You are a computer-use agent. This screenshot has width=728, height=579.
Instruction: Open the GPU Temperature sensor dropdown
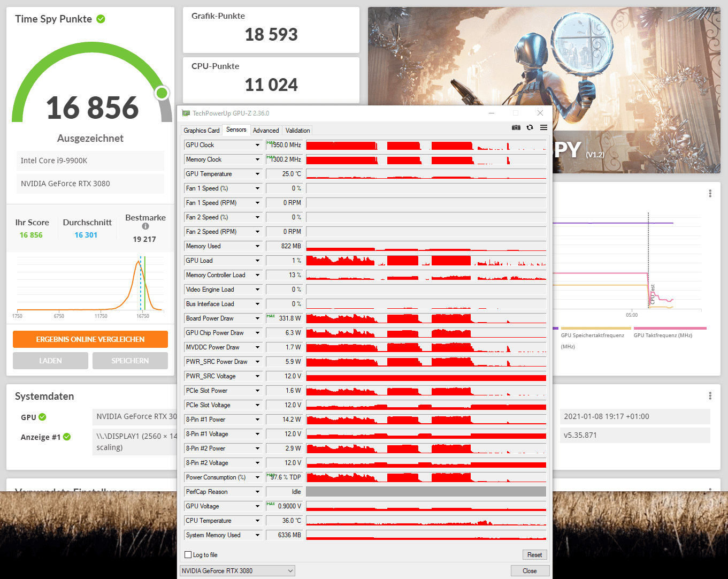[x=257, y=174]
